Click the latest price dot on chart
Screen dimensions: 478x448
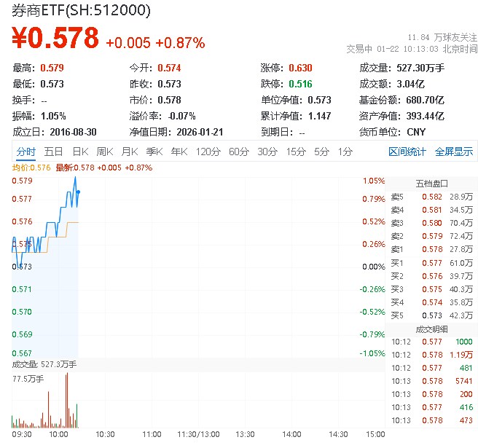[78, 192]
